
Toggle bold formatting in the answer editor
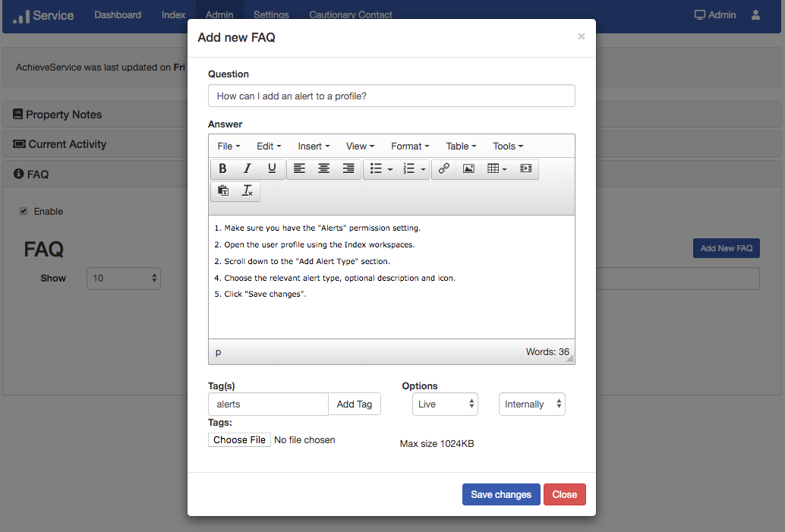(222, 168)
